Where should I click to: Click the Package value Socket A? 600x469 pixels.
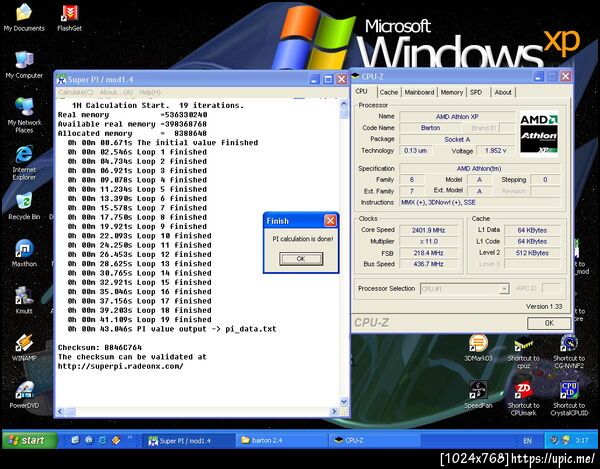coord(457,139)
